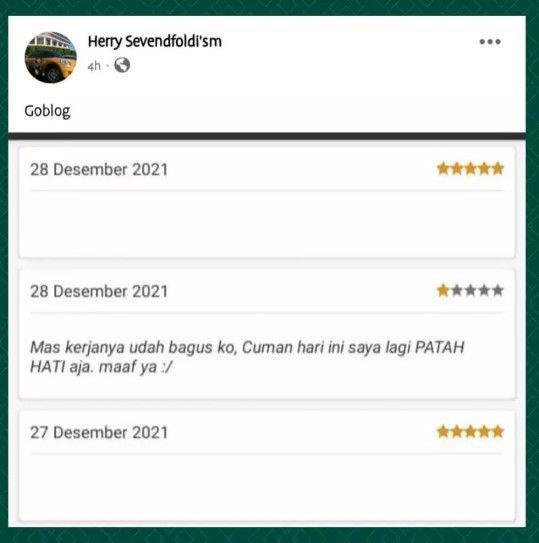
Task: Click the second 28 Desember 2021 date label
Action: coord(99,291)
